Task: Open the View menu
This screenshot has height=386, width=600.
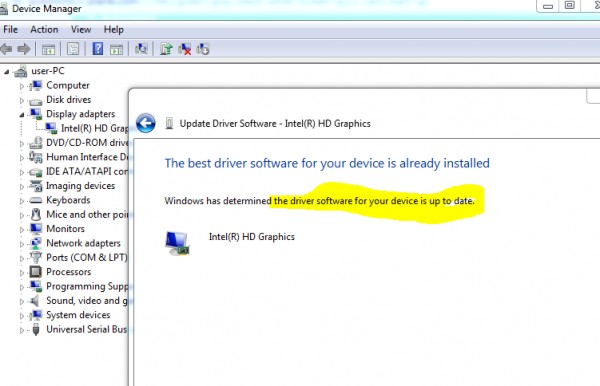Action: (81, 29)
